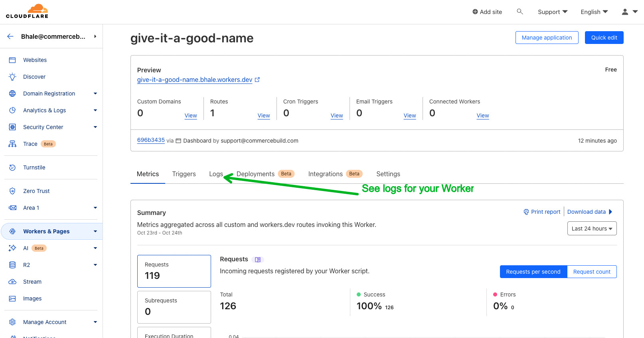Open the English language dropdown

[594, 12]
